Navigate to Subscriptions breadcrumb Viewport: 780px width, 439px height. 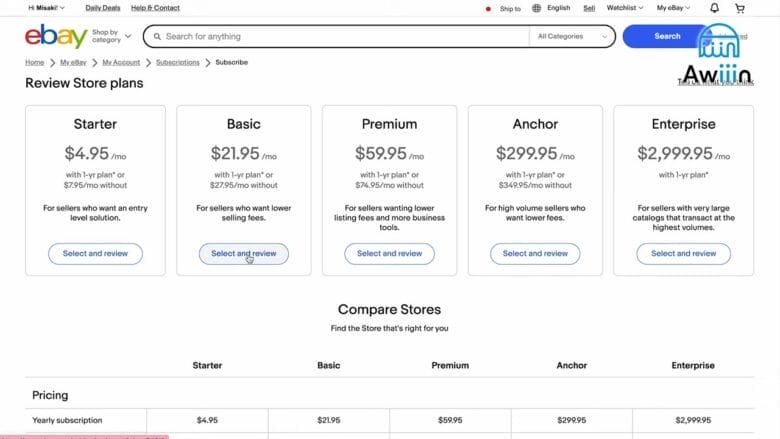(178, 63)
